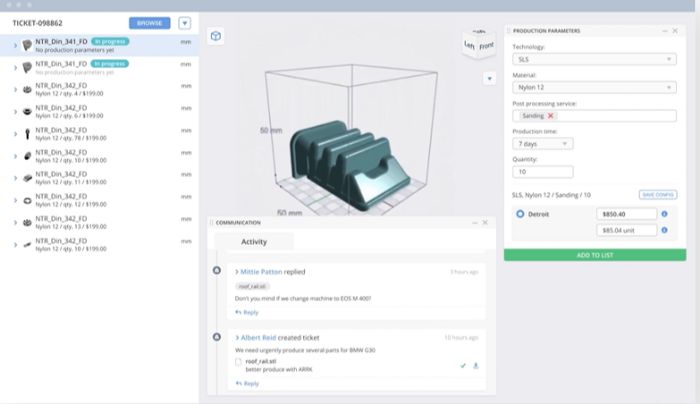The image size is (700, 404).
Task: Expand the row with qty. 78
Action: [15, 134]
